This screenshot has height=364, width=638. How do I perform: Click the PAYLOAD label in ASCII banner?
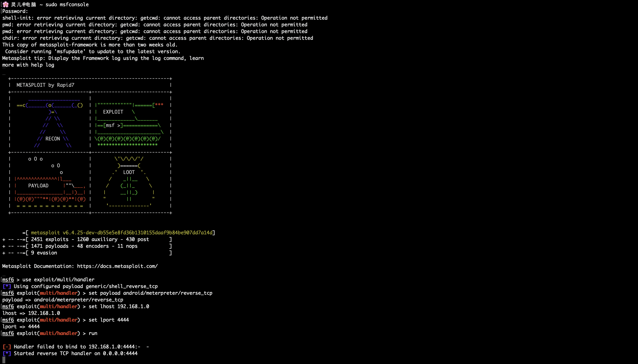38,185
